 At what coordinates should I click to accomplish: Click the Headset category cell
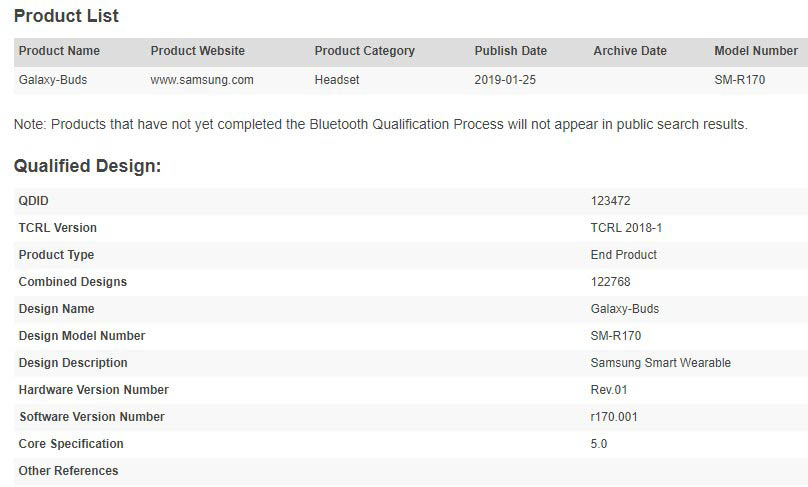(337, 79)
